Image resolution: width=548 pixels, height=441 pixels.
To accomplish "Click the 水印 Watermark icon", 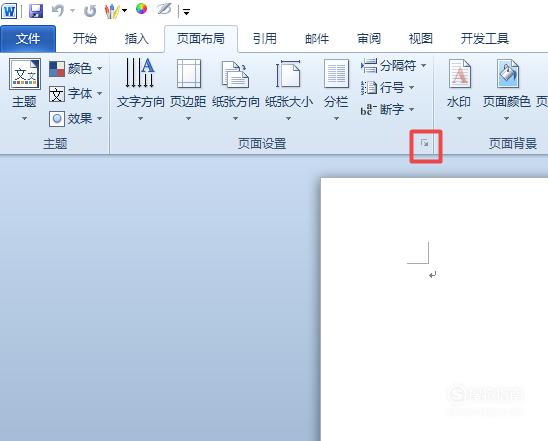I will 460,73.
